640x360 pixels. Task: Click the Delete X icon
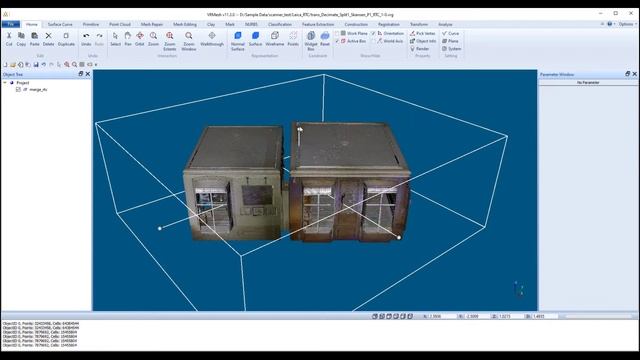[48, 36]
